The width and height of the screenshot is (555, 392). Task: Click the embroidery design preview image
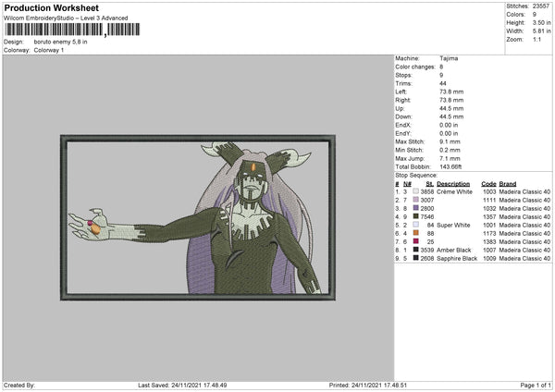pos(198,217)
